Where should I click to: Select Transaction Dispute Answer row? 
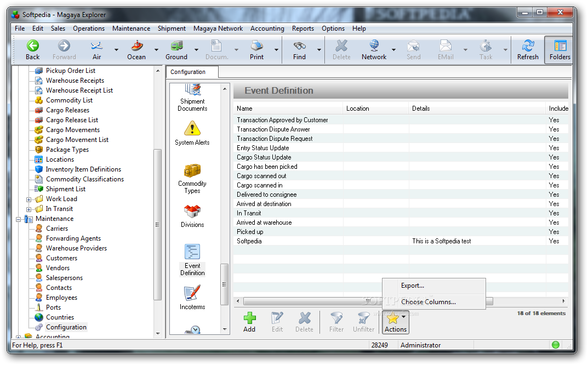401,129
